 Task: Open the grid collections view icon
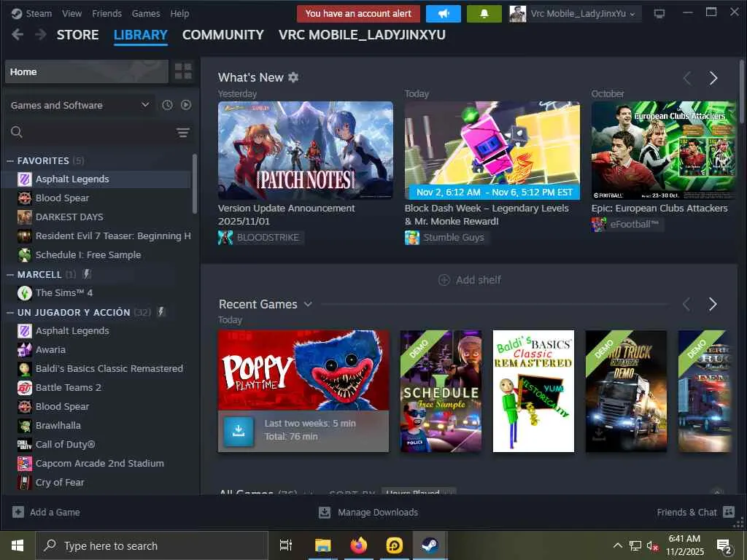coord(183,71)
